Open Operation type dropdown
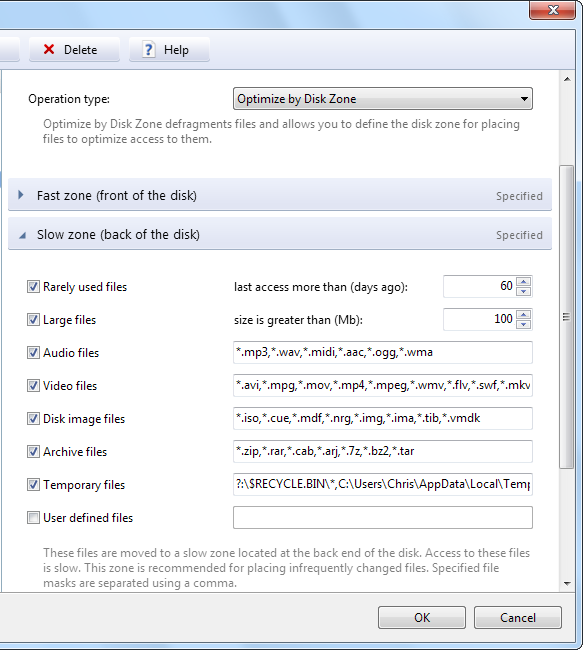583x650 pixels. coord(383,99)
